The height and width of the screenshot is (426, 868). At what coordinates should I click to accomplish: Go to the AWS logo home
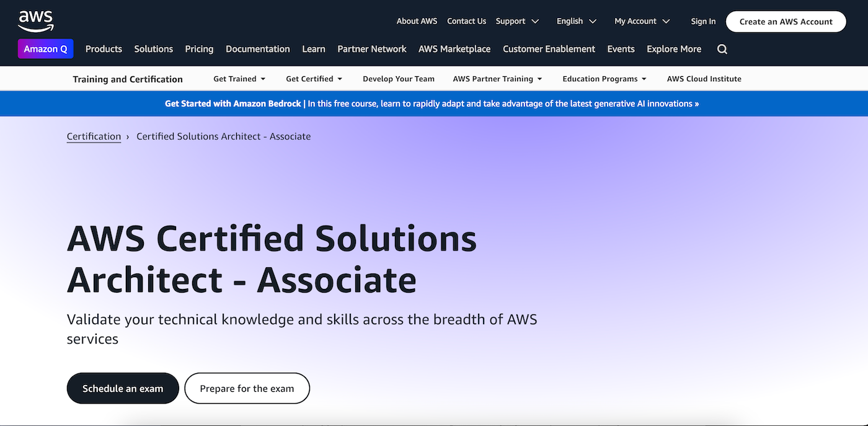pyautogui.click(x=36, y=21)
